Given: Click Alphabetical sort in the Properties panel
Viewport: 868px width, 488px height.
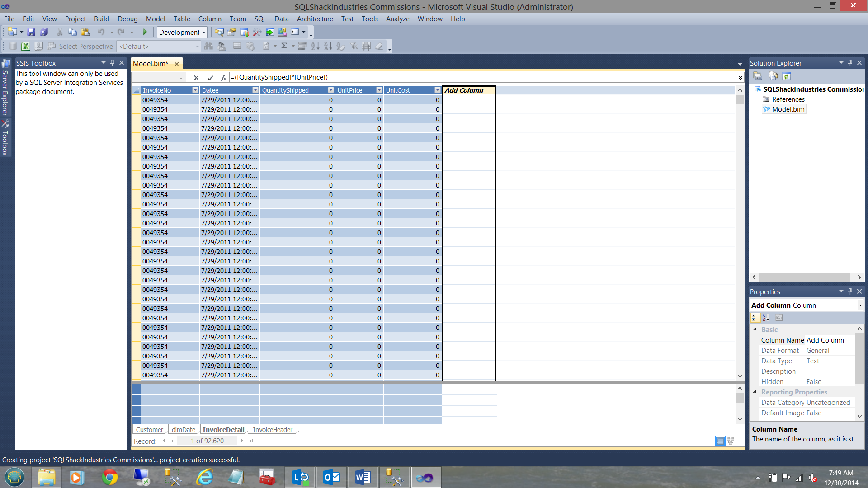Looking at the screenshot, I should tap(766, 318).
